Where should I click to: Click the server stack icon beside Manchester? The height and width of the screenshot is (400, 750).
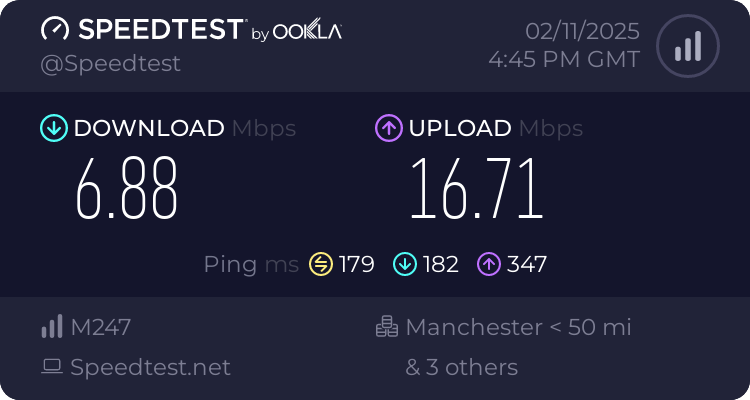click(386, 326)
